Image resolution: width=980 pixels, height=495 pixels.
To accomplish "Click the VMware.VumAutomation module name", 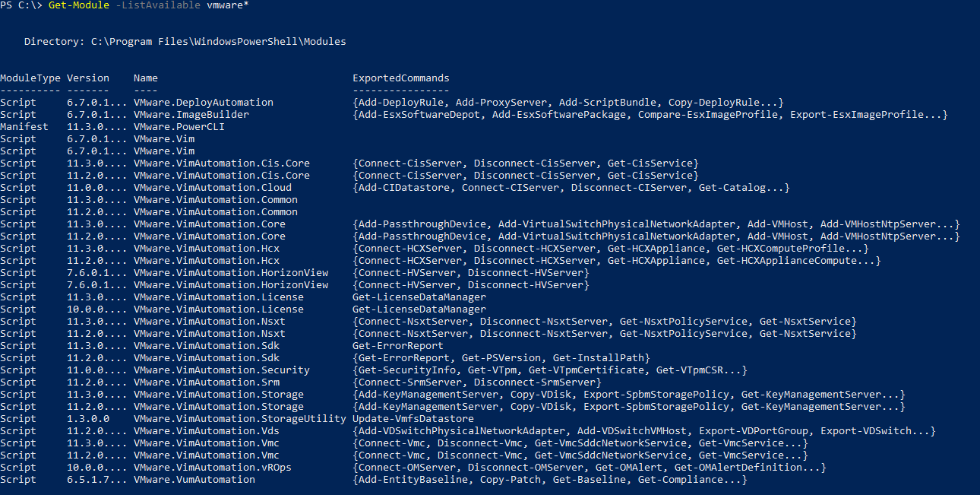I will click(x=194, y=480).
